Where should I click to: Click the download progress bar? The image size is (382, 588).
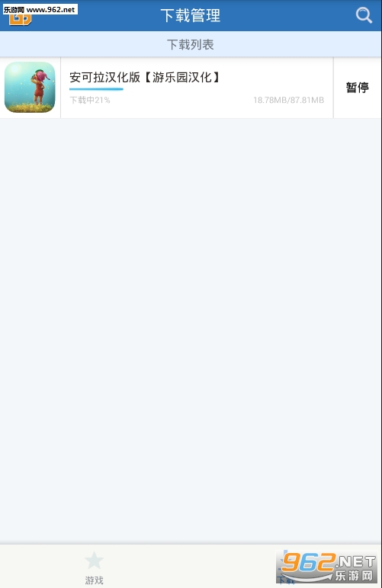(x=96, y=89)
